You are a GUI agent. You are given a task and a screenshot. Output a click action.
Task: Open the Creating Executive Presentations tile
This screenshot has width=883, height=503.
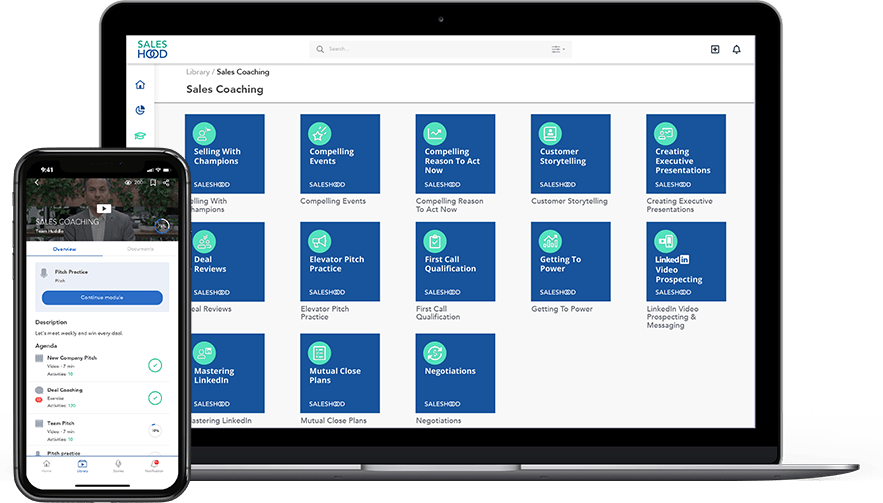point(686,154)
